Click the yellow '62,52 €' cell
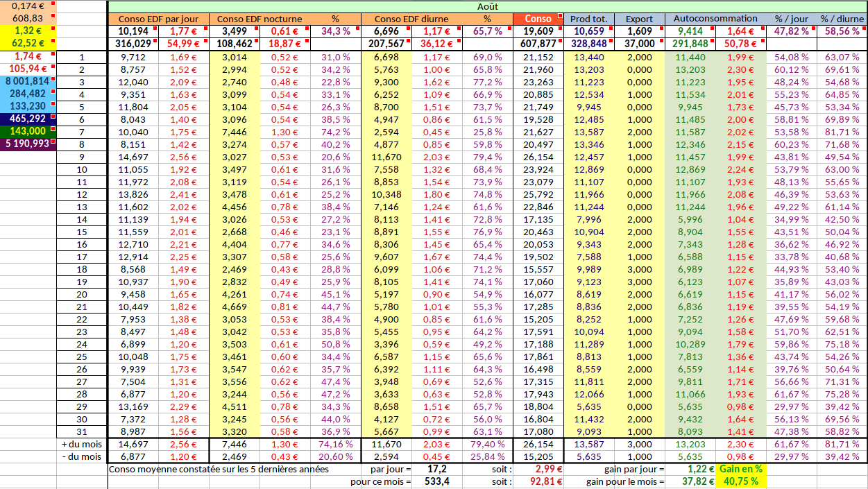Image resolution: width=868 pixels, height=489 pixels. point(28,43)
